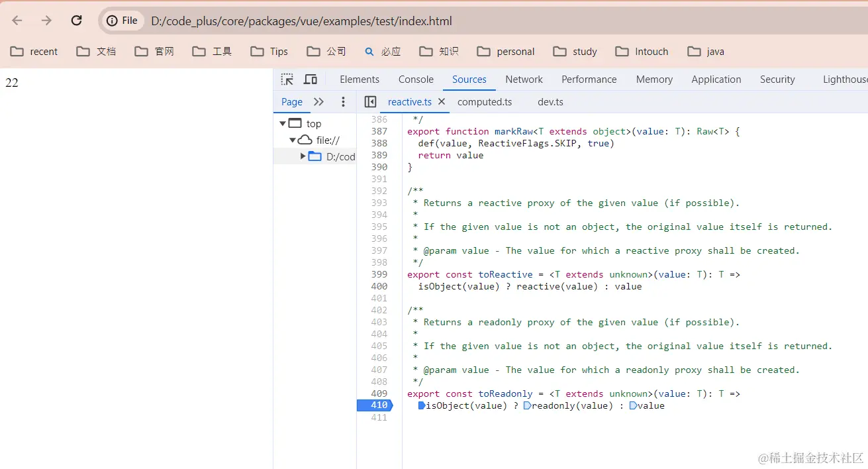Viewport: 868px width, 469px height.
Task: Open the Intouch bookmarks folder
Action: [x=642, y=52]
